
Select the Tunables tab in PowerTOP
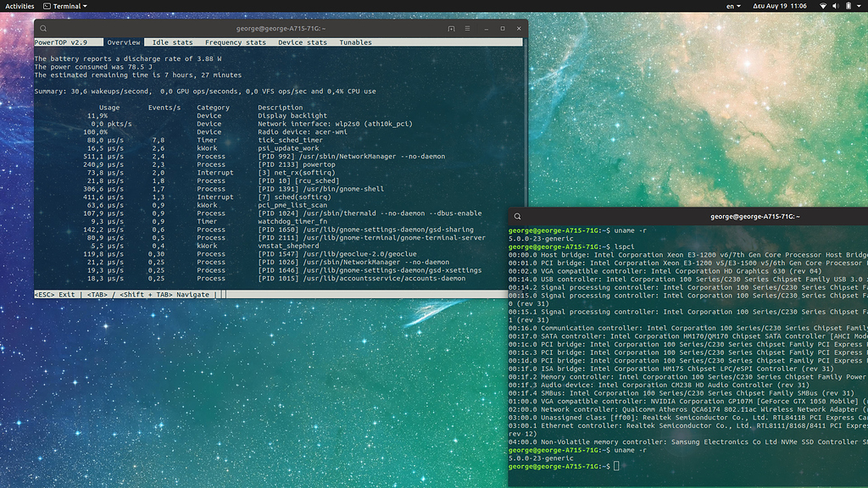[355, 42]
